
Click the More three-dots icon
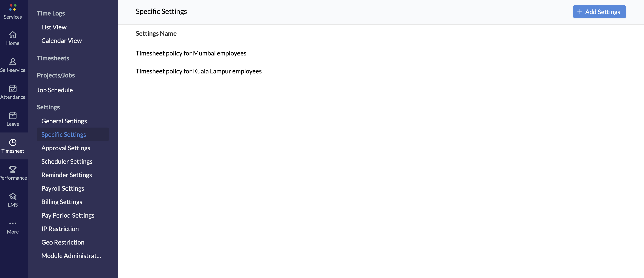coord(13,223)
